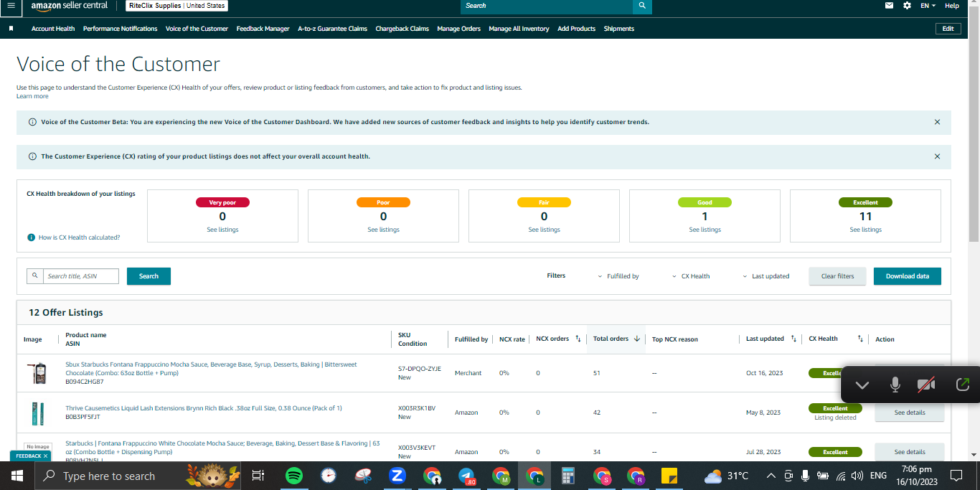Click the Edit button for the nav bar

948,29
